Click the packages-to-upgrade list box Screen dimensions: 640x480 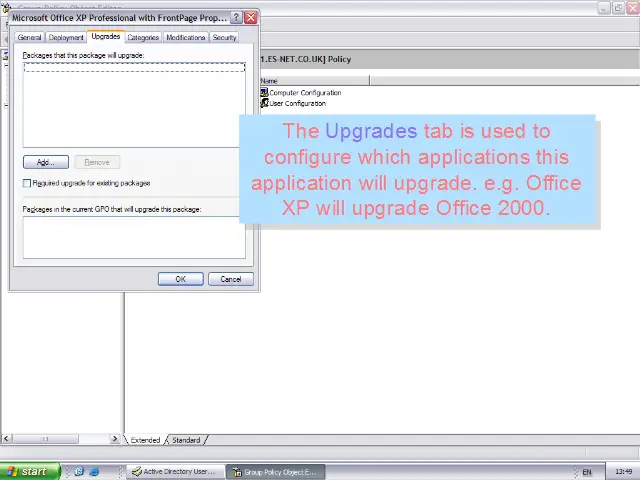pos(134,104)
